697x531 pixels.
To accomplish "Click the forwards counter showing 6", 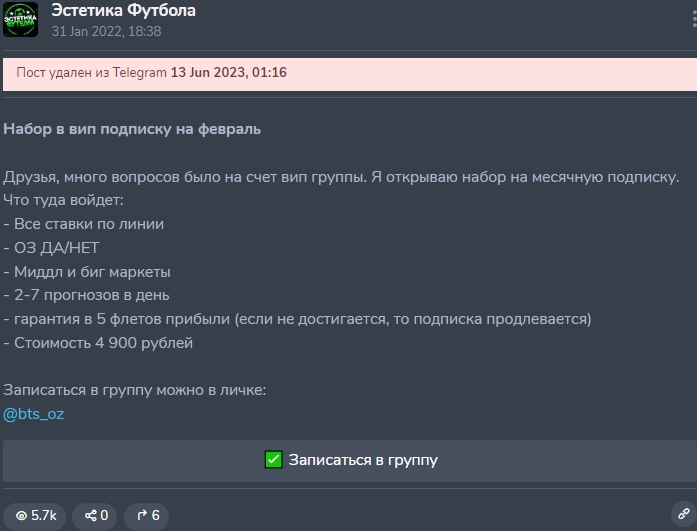I will point(147,515).
